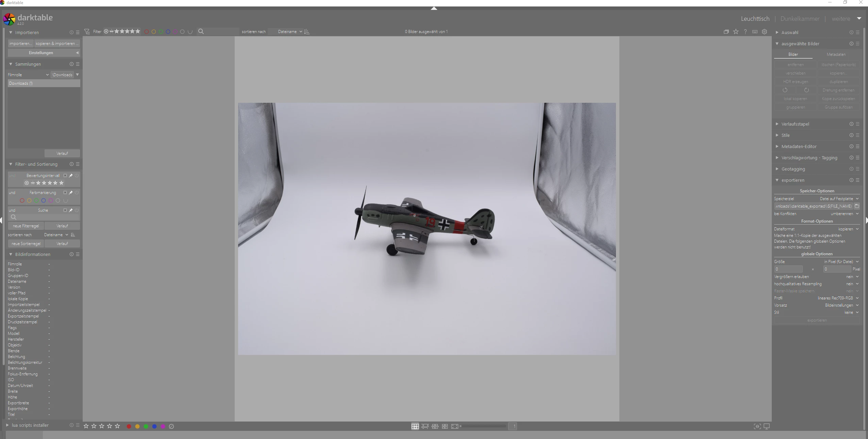Switch to the Dunkelkammer view
This screenshot has width=868, height=439.
point(800,19)
